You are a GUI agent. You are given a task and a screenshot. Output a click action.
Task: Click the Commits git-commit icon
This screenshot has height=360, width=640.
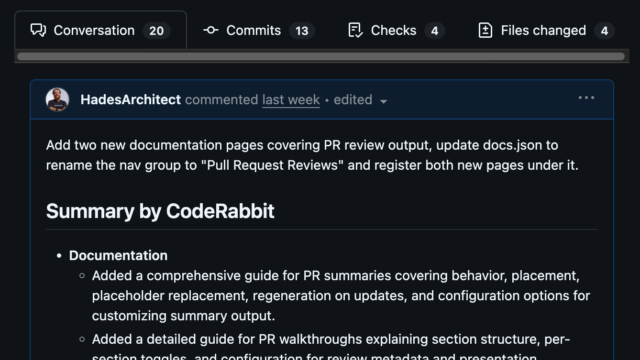[211, 30]
